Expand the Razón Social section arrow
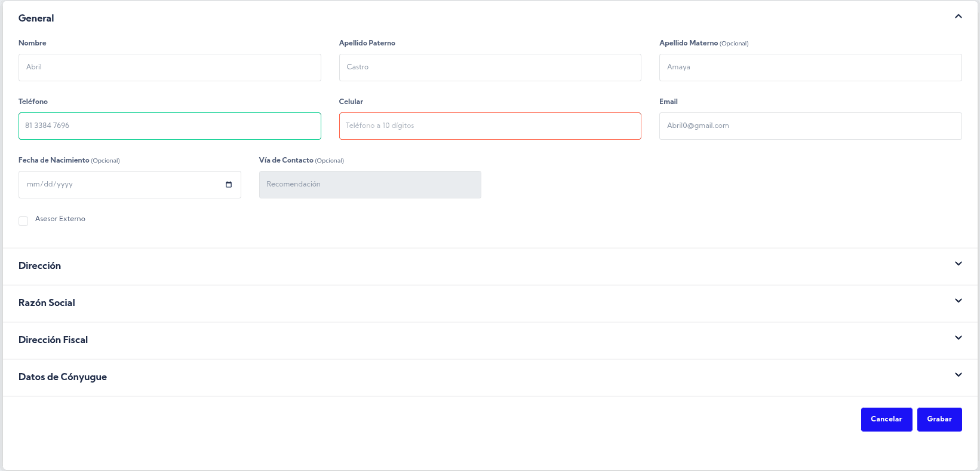The width and height of the screenshot is (980, 471). [x=958, y=301]
